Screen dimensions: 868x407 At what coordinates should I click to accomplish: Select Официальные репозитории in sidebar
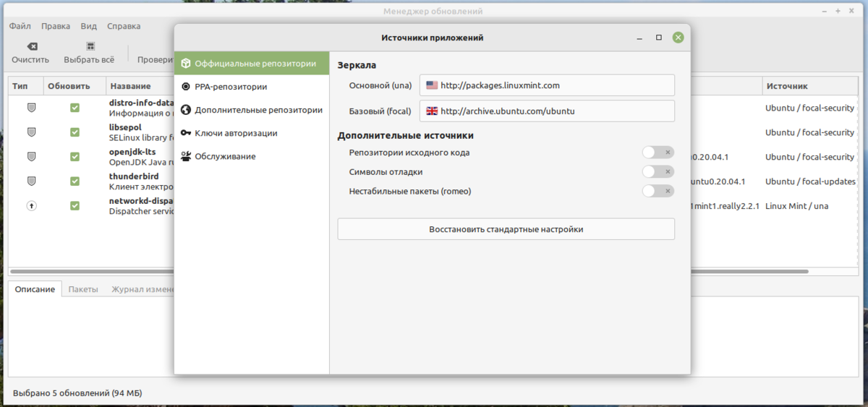pos(252,64)
